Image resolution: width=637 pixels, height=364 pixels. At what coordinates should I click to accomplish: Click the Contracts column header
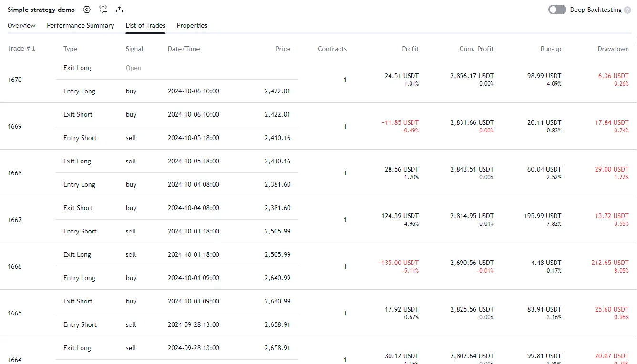pos(332,49)
